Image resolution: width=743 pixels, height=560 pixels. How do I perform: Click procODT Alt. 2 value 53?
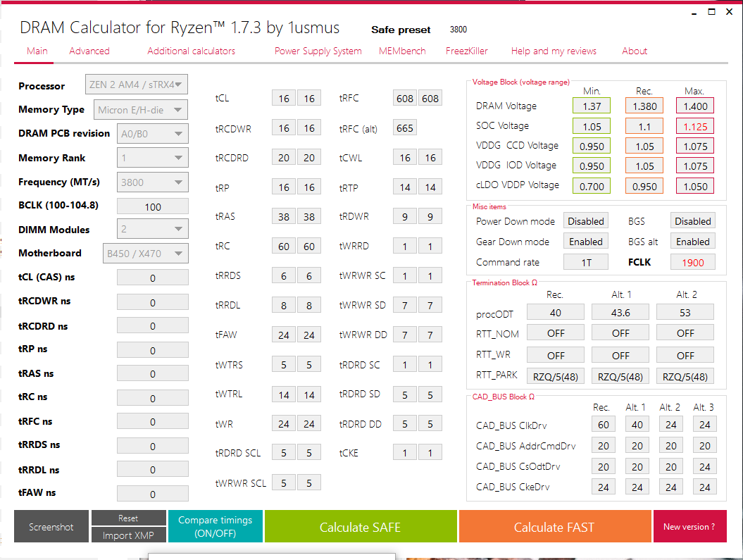685,313
